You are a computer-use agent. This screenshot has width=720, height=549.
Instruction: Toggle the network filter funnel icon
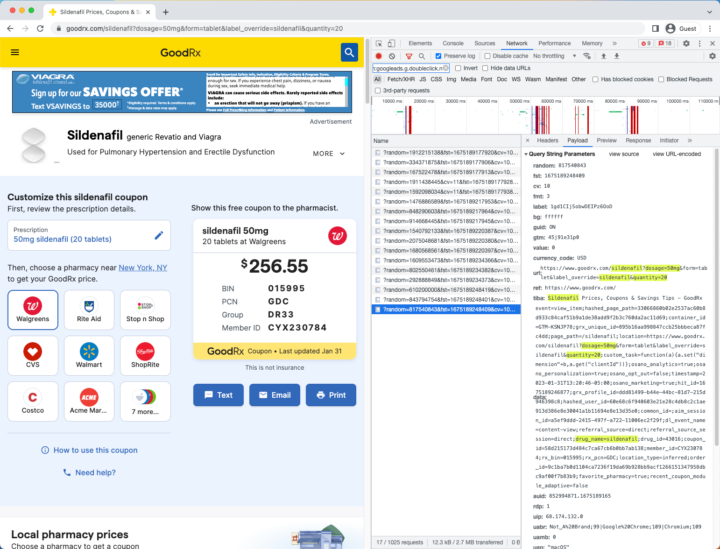[409, 56]
